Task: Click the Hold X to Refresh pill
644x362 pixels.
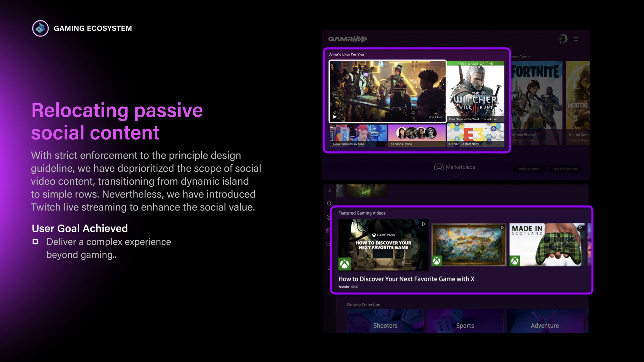Action: [x=529, y=169]
